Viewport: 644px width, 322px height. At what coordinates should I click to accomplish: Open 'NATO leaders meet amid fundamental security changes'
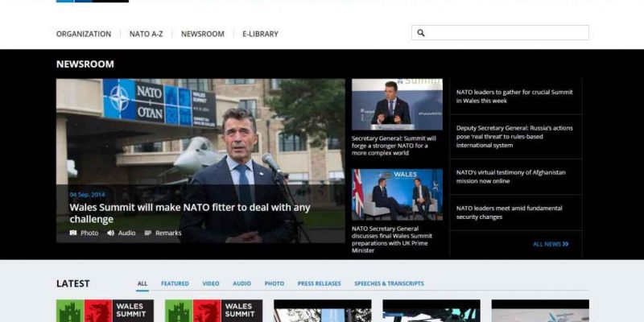(510, 213)
